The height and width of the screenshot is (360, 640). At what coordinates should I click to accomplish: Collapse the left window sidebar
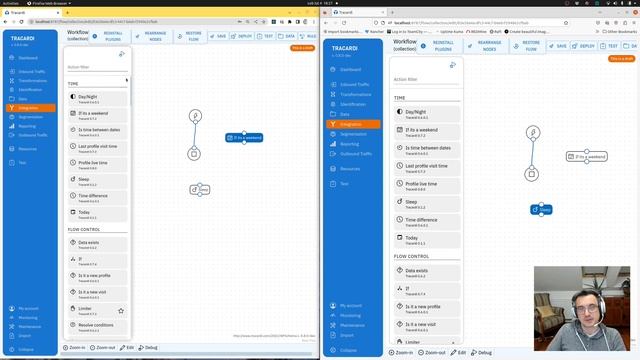pos(25,349)
